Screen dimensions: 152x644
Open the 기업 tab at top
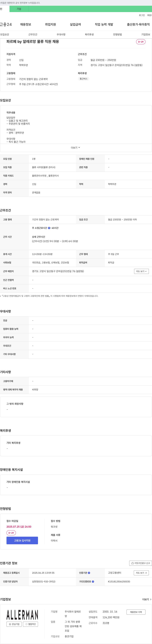19,9
